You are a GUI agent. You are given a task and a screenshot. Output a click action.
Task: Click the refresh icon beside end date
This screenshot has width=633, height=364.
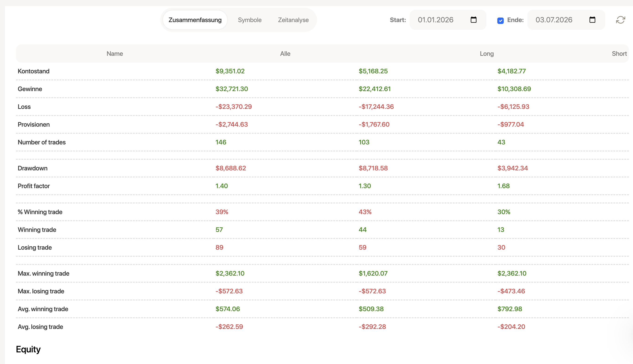pyautogui.click(x=620, y=20)
